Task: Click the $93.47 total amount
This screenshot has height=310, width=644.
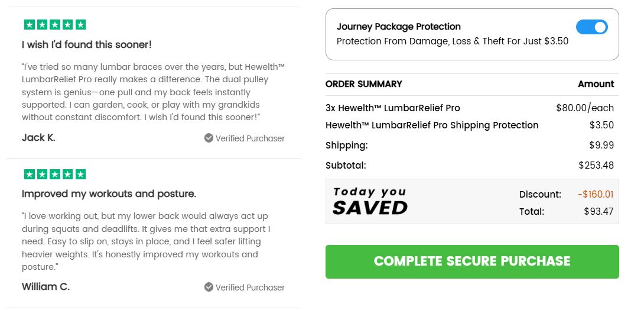Action: [599, 211]
